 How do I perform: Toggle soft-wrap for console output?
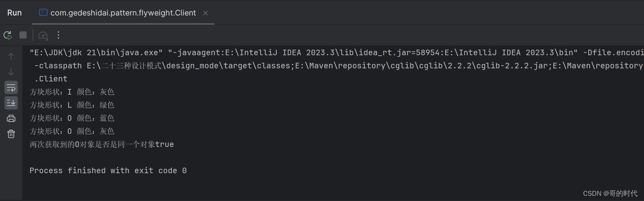(x=11, y=87)
